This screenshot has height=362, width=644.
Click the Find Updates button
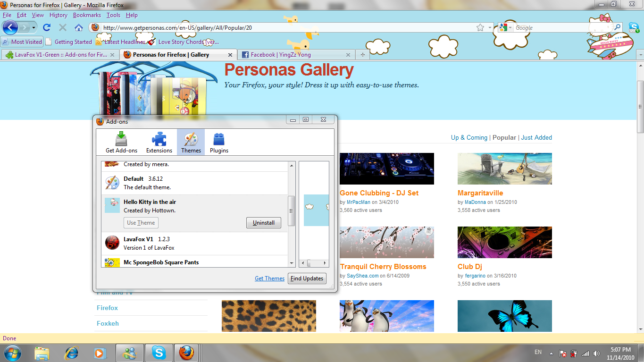click(x=307, y=278)
